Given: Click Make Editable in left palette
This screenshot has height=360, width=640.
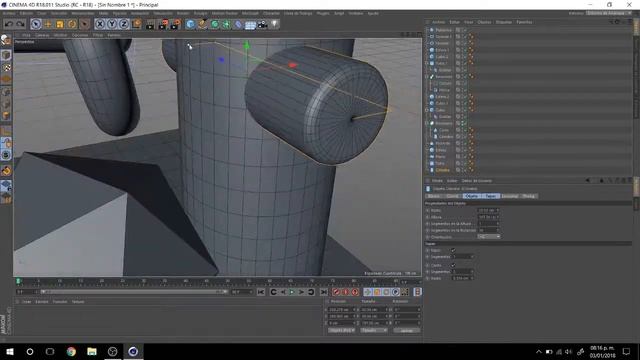Looking at the screenshot, I should 6,40.
